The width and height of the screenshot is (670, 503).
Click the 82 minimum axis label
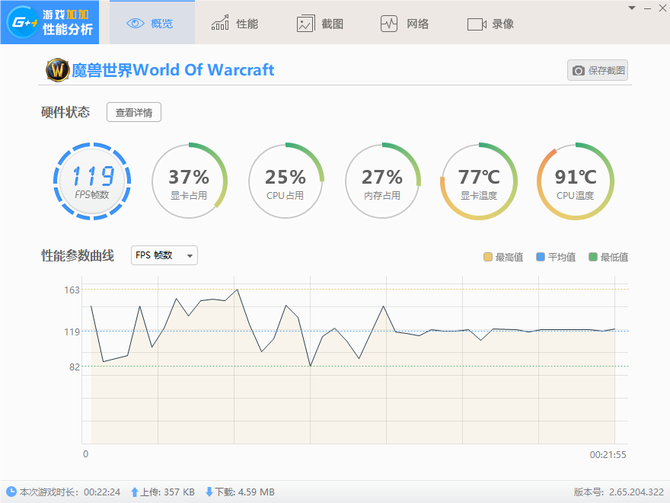tap(74, 367)
